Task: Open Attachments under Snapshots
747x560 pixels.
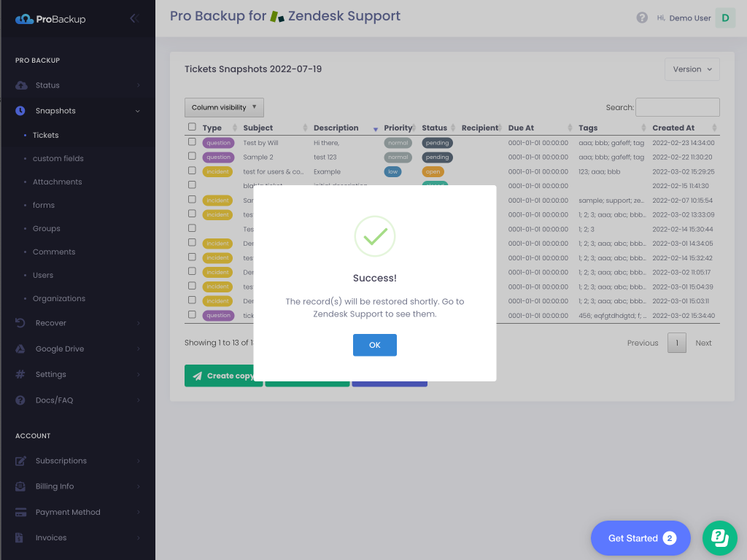Action: pos(57,182)
